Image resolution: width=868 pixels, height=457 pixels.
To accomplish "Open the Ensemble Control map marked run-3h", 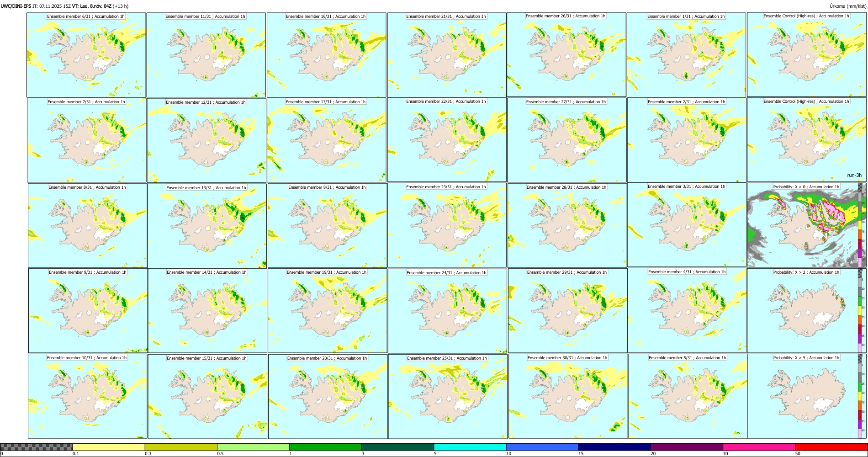I will pos(807,140).
